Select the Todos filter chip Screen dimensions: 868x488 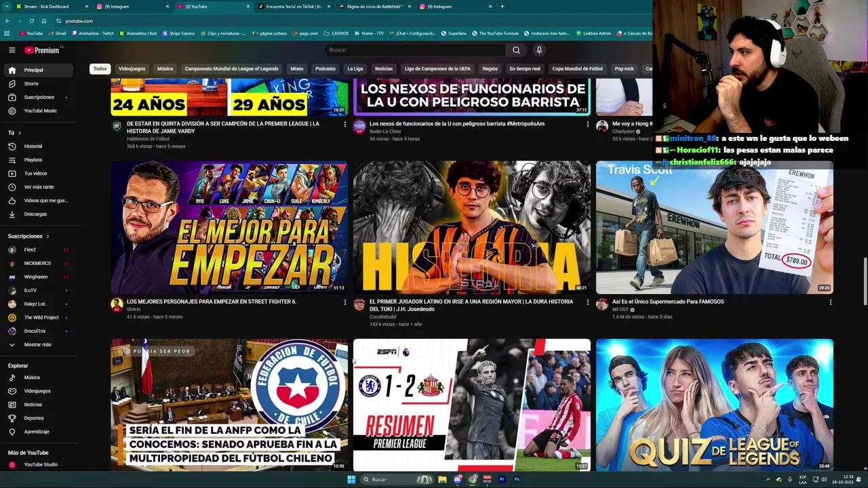(x=100, y=68)
